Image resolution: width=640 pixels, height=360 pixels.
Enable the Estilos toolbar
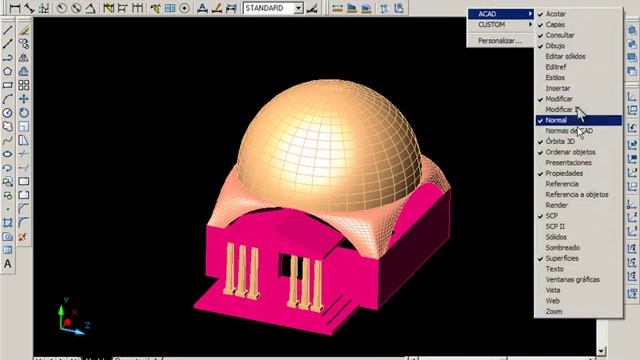point(578,78)
